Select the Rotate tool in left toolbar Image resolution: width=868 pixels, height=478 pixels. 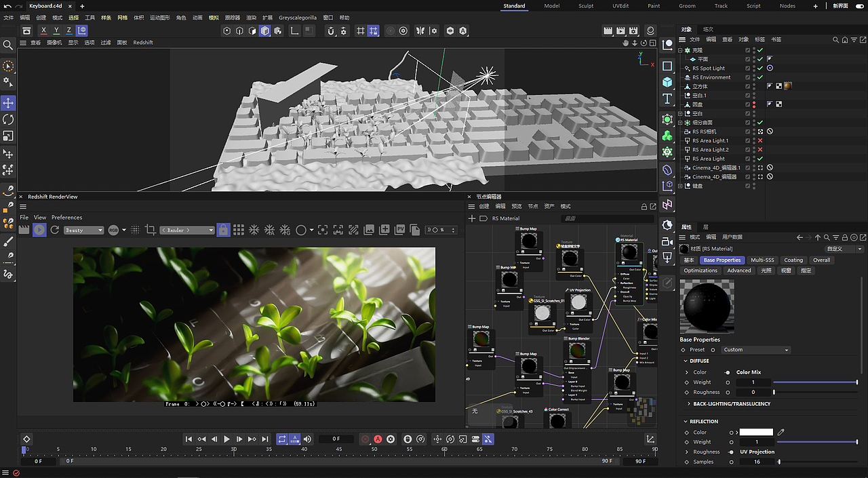8,119
